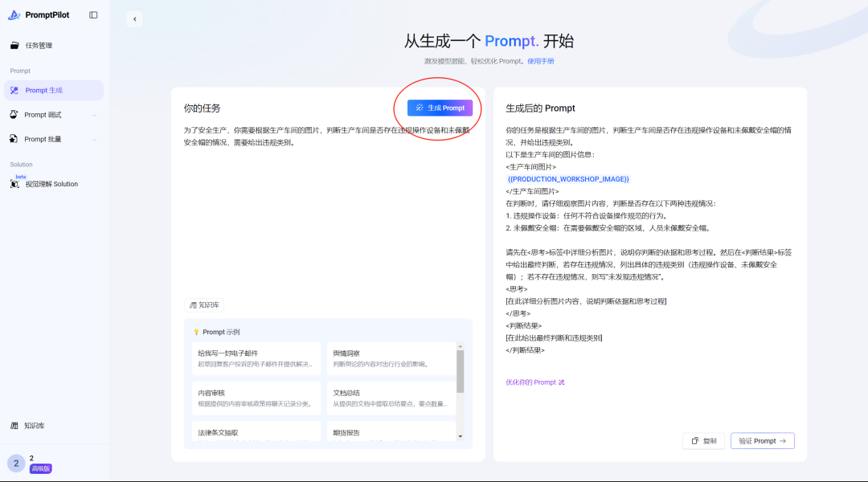Click into the task description text area
The width and height of the screenshot is (868, 482).
coord(328,210)
